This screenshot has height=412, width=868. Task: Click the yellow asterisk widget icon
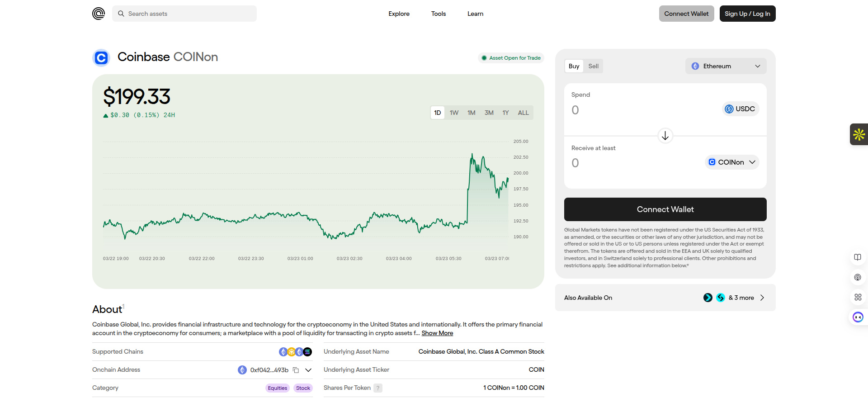(859, 134)
